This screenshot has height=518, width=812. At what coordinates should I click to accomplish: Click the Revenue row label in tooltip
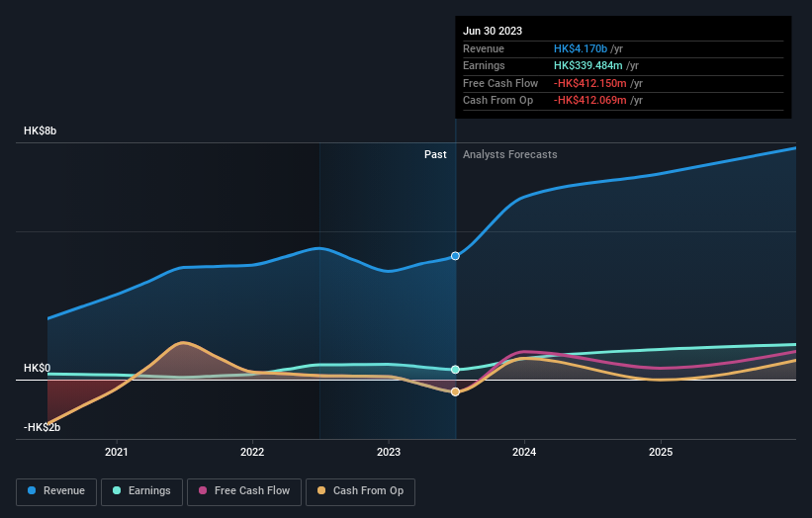(x=484, y=48)
